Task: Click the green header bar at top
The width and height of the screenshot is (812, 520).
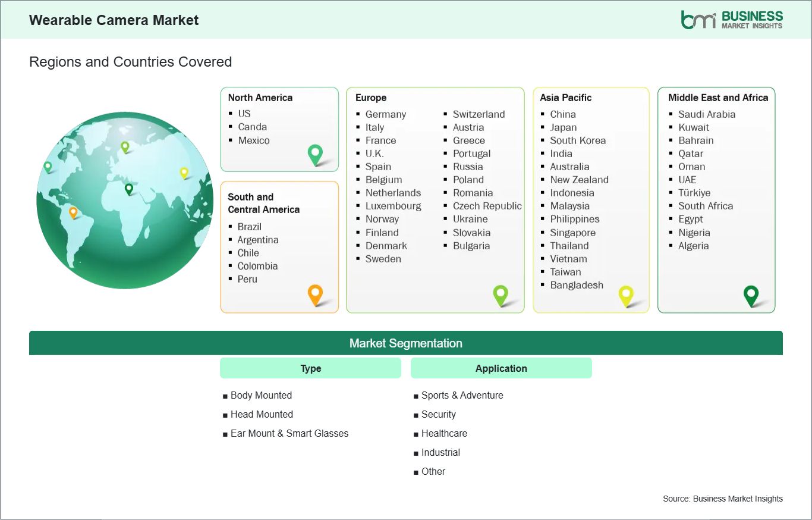Action: tap(406, 20)
